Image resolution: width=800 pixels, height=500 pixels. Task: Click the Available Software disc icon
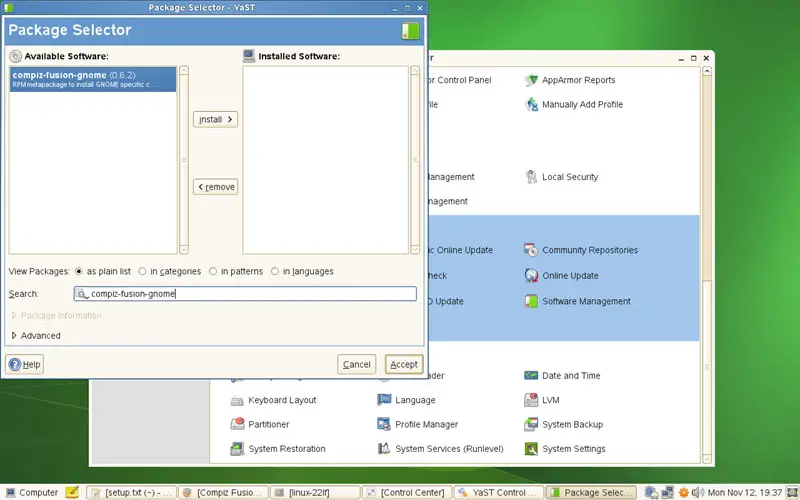coord(16,56)
